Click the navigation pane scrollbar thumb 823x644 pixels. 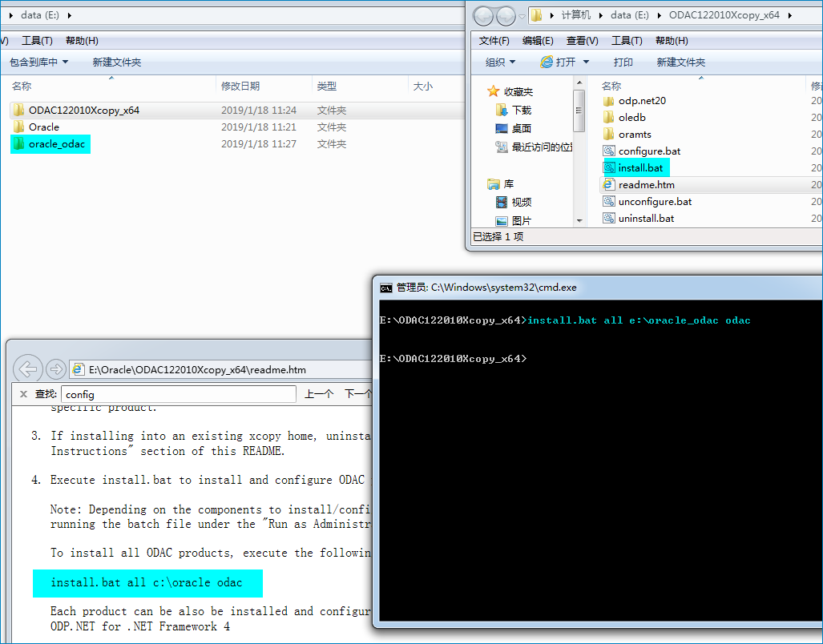[579, 111]
